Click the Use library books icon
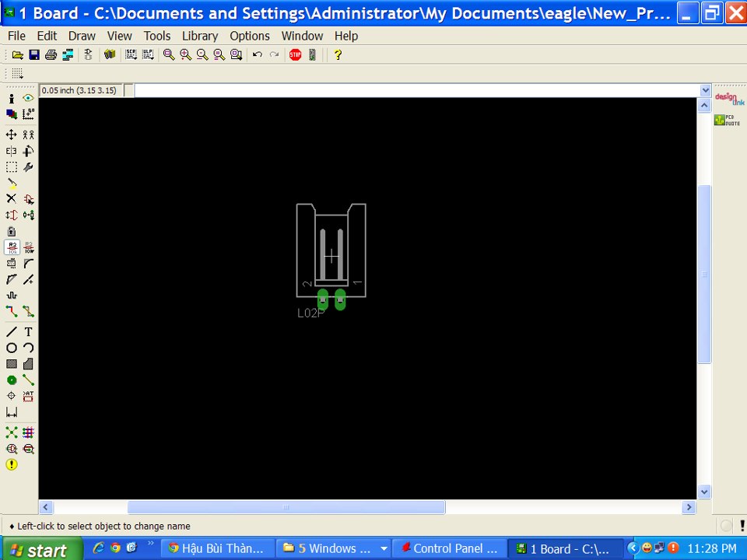The image size is (747, 560). [x=110, y=54]
